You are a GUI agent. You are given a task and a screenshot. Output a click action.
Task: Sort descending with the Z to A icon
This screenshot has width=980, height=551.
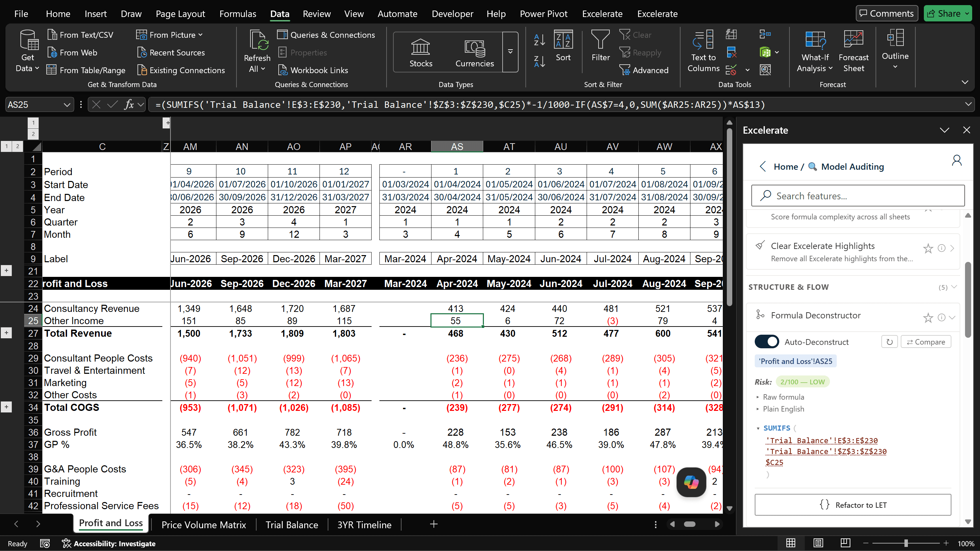pyautogui.click(x=539, y=61)
